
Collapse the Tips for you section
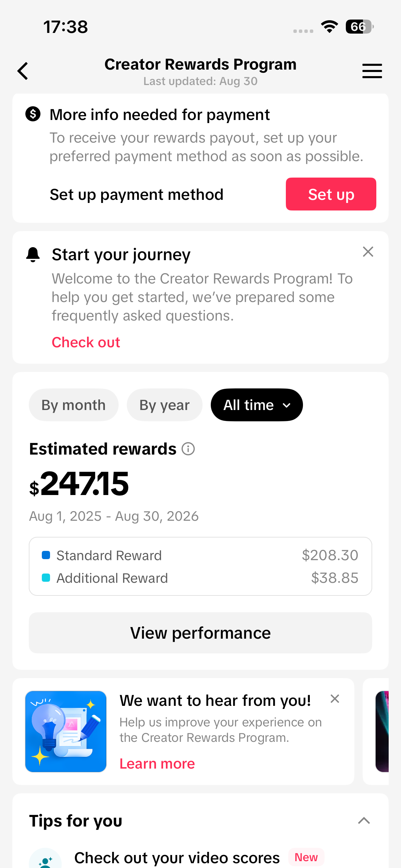[x=364, y=821]
